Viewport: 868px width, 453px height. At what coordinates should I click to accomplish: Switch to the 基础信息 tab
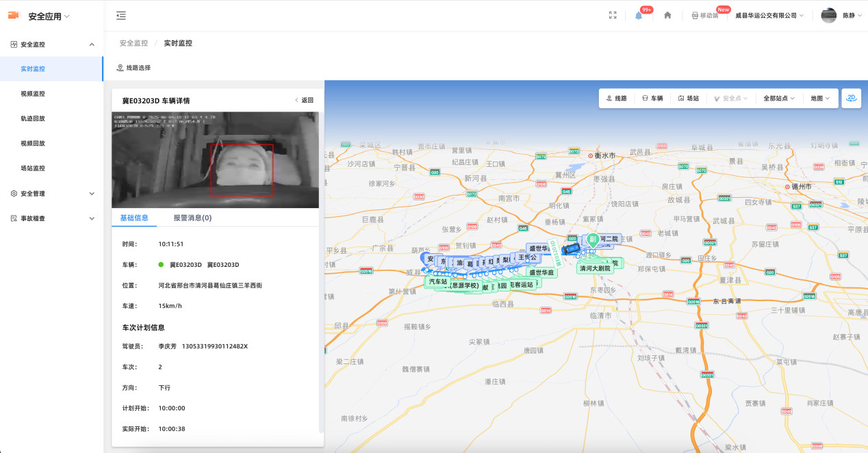point(134,218)
